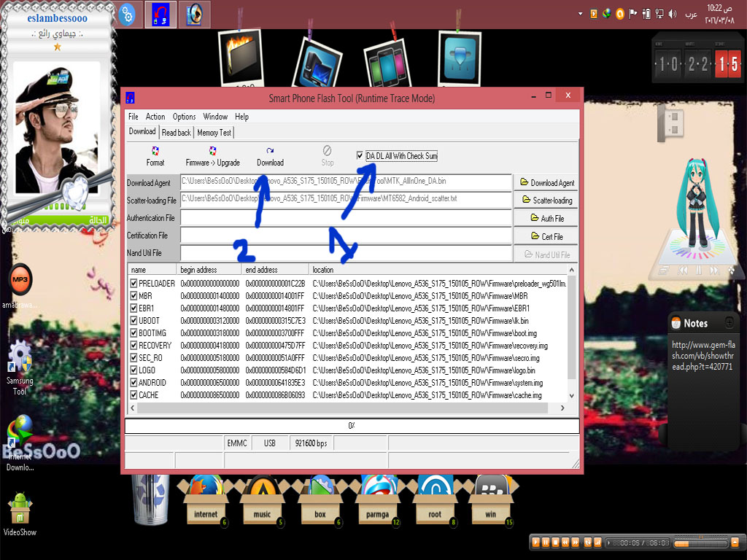Switch to the Memory Test tab
The image size is (747, 560).
tap(214, 133)
